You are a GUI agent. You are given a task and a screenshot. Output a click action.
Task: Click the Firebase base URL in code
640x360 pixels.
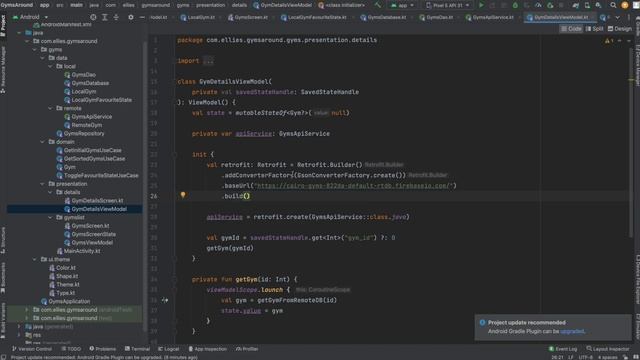click(353, 186)
